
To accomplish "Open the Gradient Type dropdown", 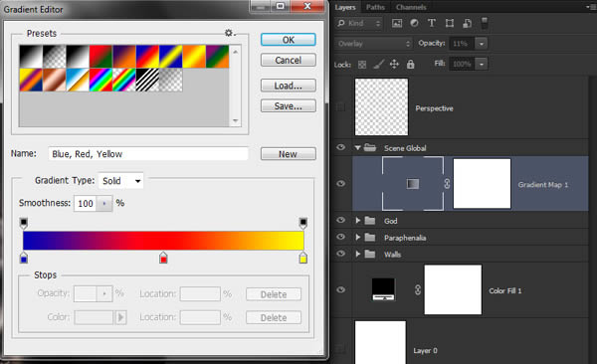I will point(120,181).
